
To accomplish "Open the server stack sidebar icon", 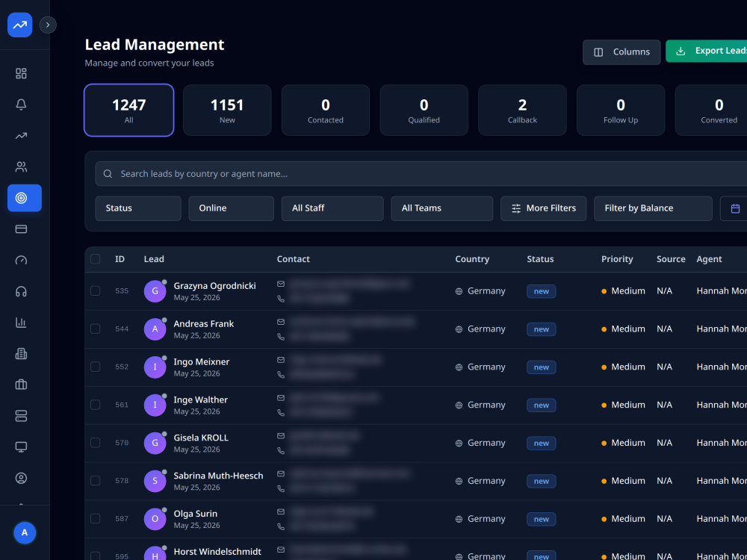I will [x=21, y=416].
